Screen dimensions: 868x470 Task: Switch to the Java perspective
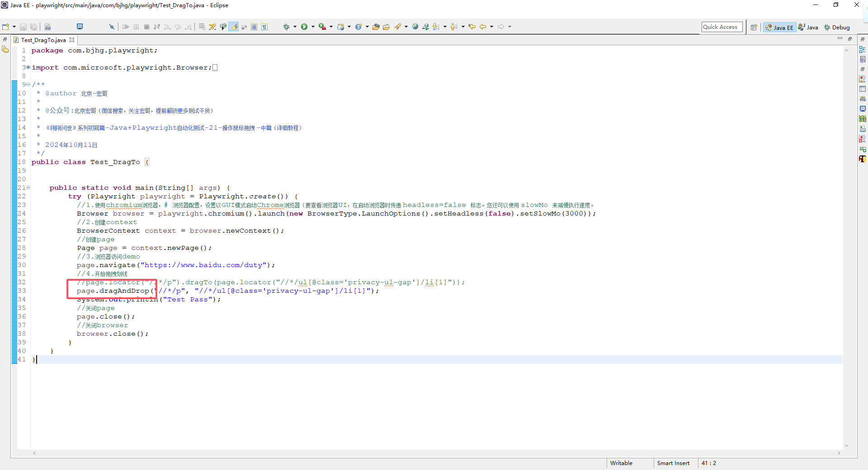tap(808, 28)
